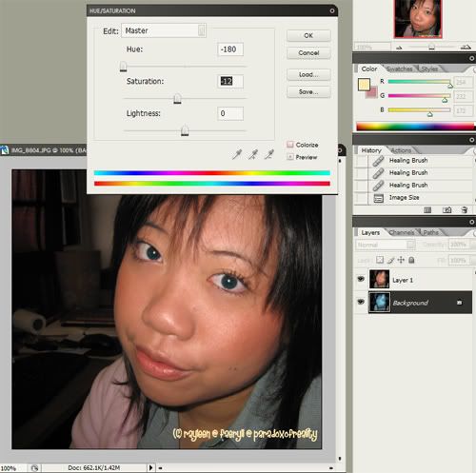Select the first eyedropper tool in dialog
Viewport: 476px width, 473px height.
[237, 154]
